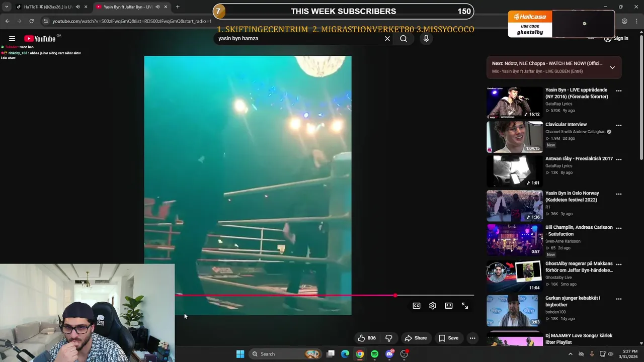
Task: Share this video
Action: [416, 338]
